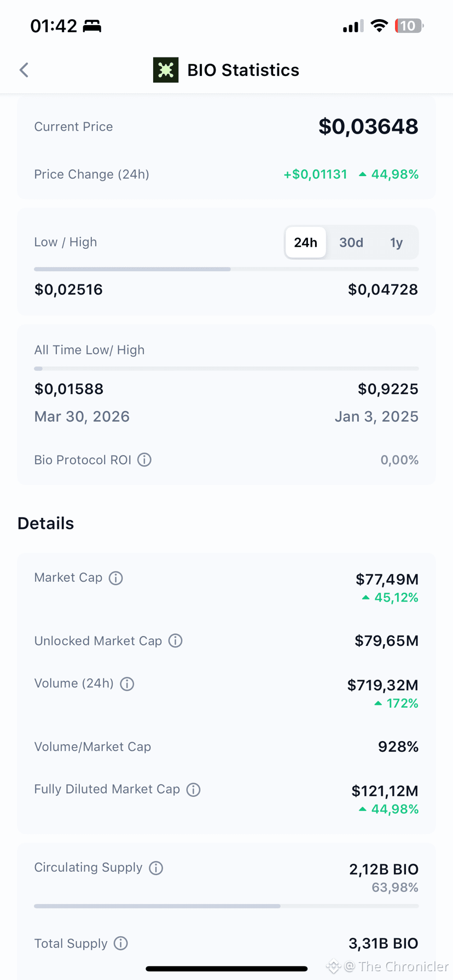
Task: Open Fully Diluted Market Cap info icon
Action: point(193,790)
